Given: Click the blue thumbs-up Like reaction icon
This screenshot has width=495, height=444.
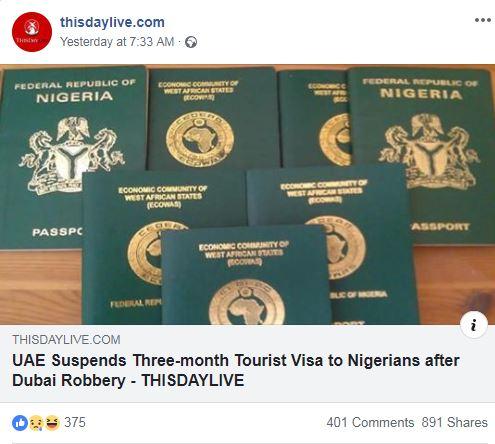Looking at the screenshot, I should tap(20, 423).
